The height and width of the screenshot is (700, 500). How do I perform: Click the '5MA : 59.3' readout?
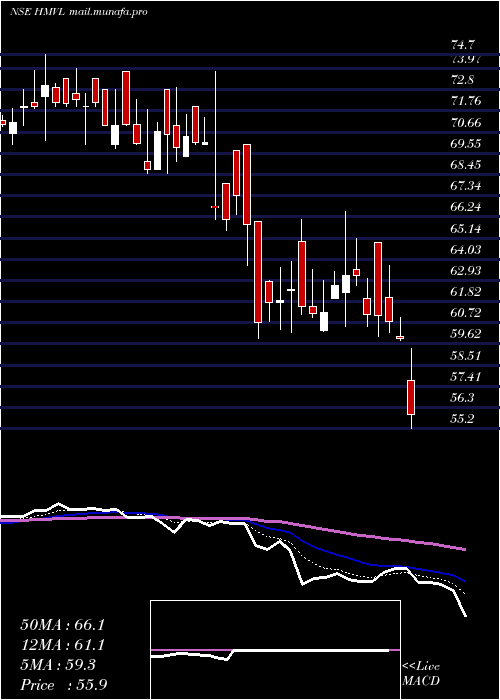(58, 665)
